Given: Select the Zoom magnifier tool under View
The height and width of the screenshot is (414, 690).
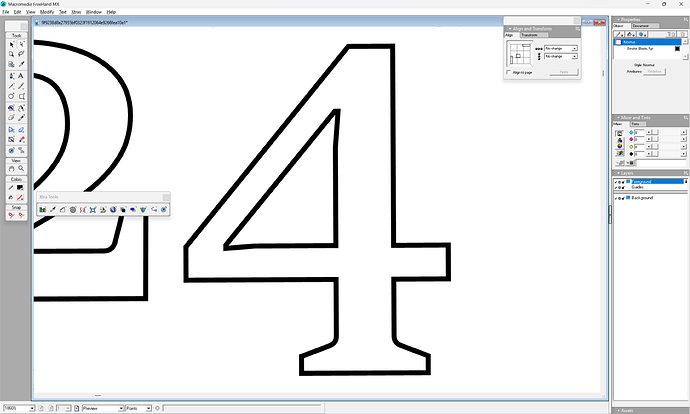Looking at the screenshot, I should click(x=21, y=169).
